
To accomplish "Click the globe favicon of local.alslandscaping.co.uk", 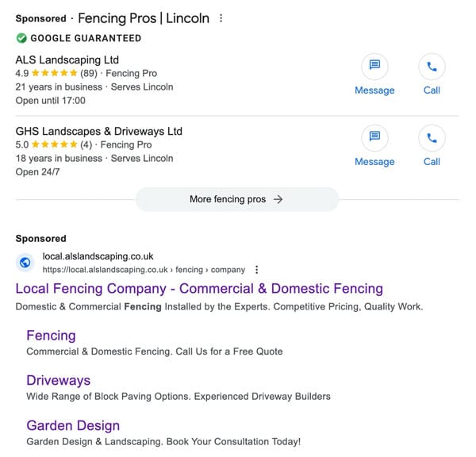I will pos(25,263).
